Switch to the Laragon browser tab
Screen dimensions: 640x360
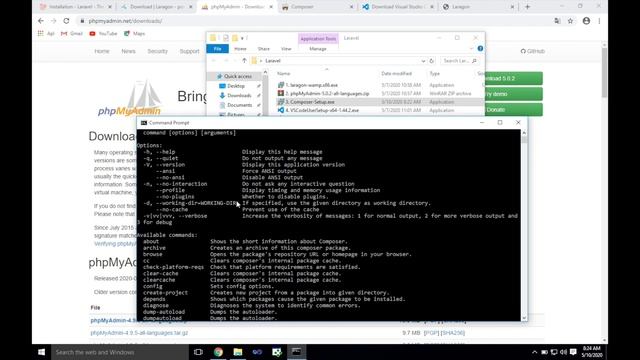pos(478,7)
